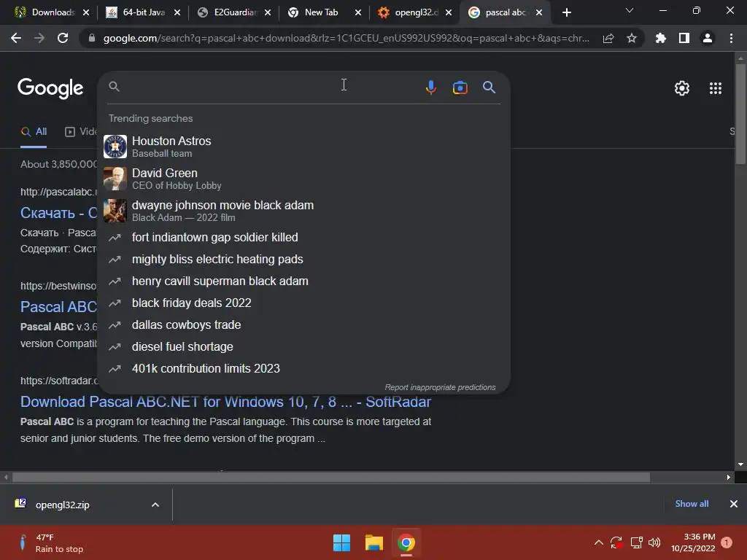
Task: Open Windows Start menu
Action: point(341,542)
